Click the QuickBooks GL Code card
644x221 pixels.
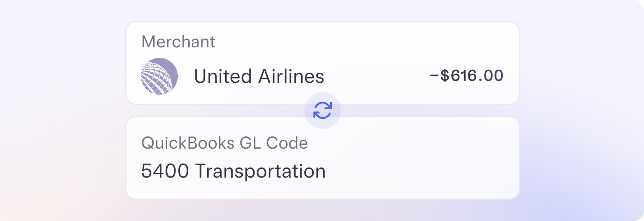click(323, 158)
